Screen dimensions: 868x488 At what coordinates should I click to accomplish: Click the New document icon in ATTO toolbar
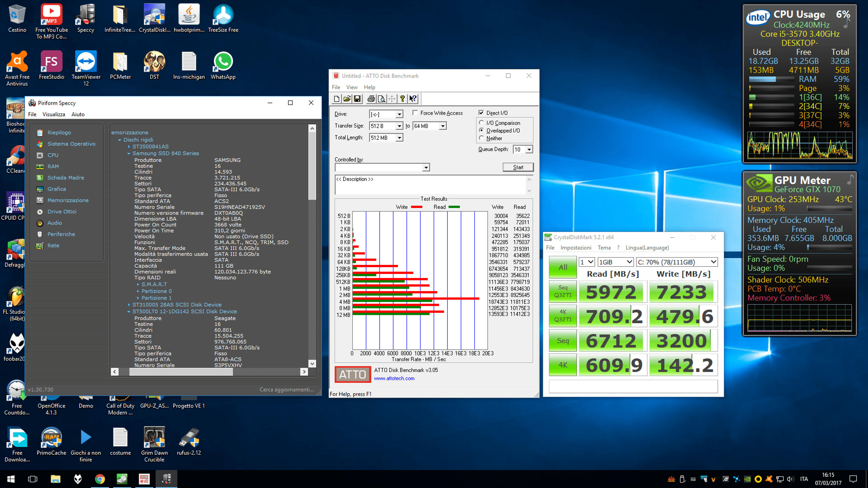[336, 99]
